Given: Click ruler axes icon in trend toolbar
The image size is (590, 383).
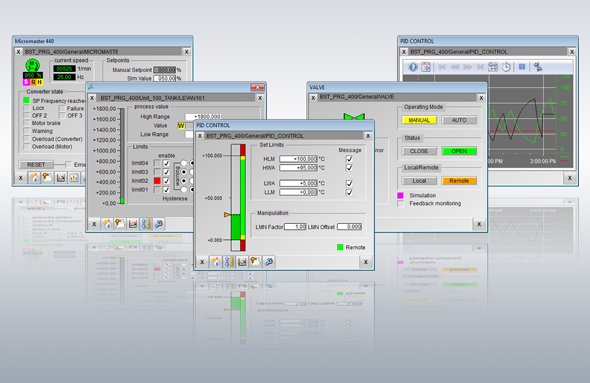Looking at the screenshot, I should [x=538, y=67].
